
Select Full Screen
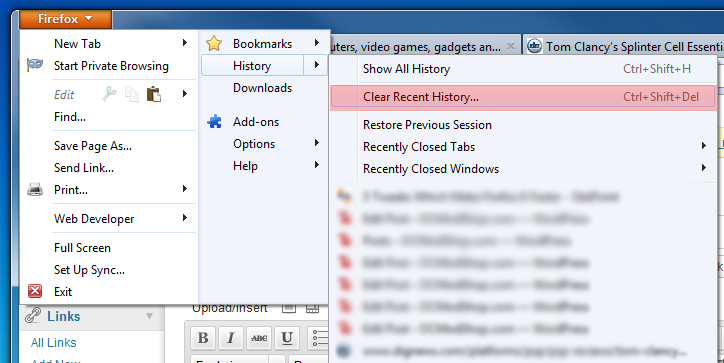tap(82, 248)
